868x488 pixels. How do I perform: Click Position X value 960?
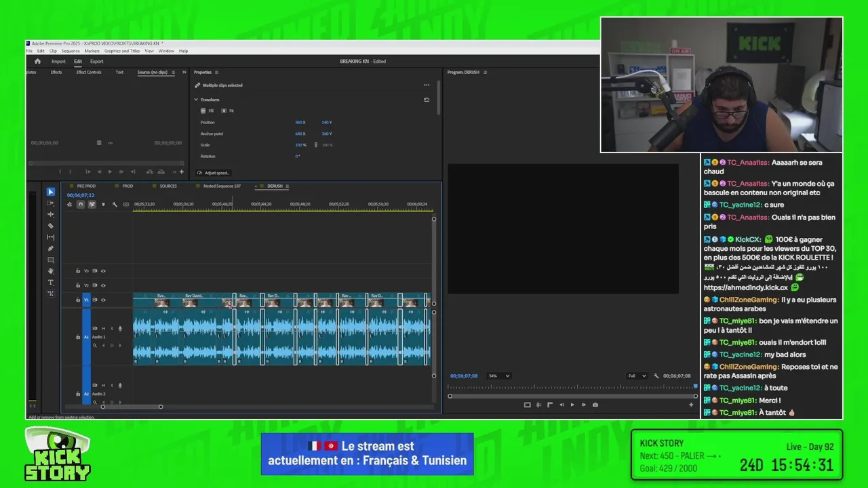300,123
